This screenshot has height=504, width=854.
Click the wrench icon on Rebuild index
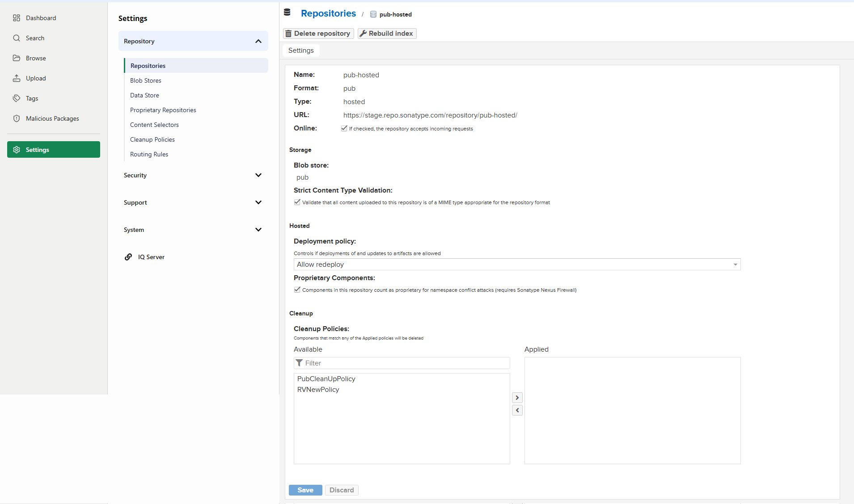[363, 34]
